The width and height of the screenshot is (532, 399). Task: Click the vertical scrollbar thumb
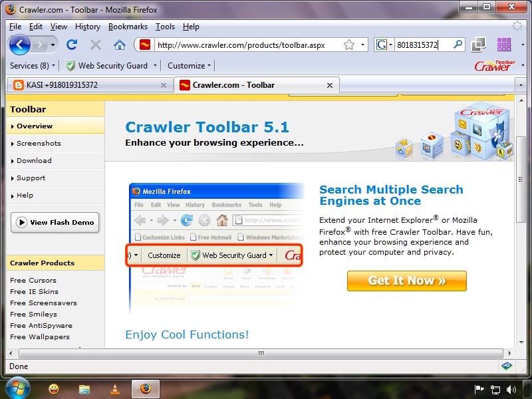521,180
